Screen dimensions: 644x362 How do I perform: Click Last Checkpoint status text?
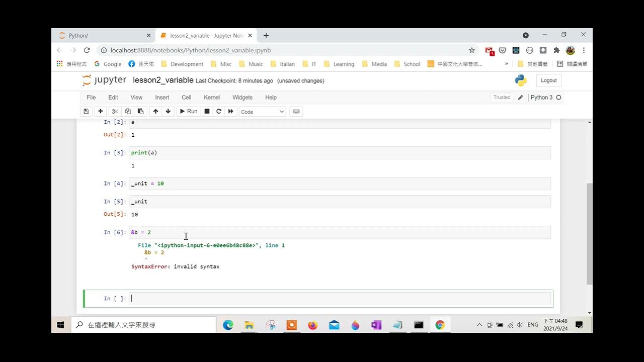[x=234, y=80]
